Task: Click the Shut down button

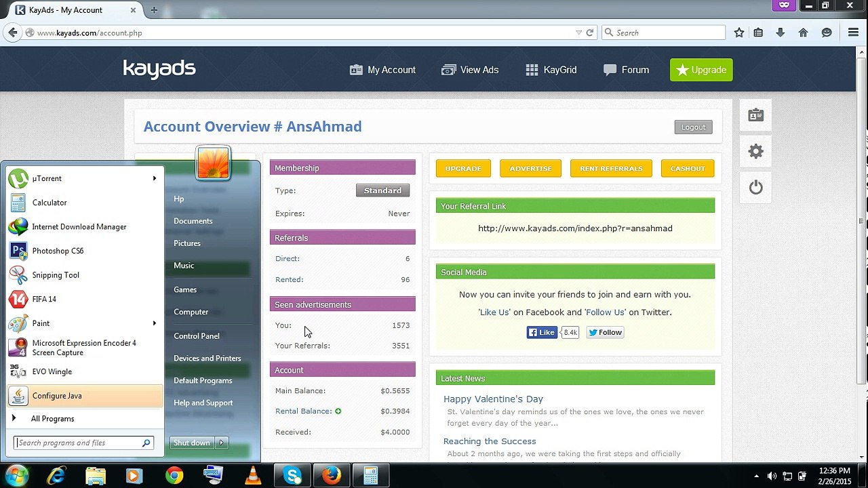Action: coord(192,443)
